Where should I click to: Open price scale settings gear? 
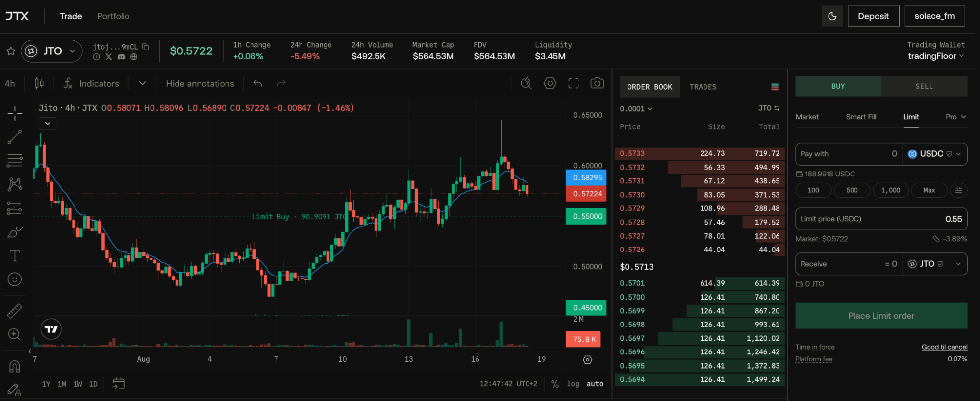pos(588,360)
